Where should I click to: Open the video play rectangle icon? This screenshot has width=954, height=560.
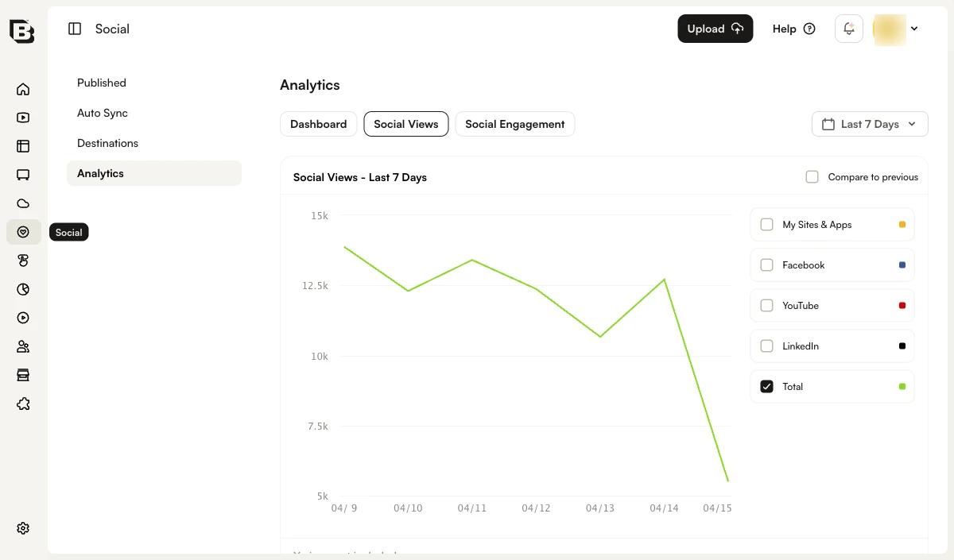click(23, 118)
